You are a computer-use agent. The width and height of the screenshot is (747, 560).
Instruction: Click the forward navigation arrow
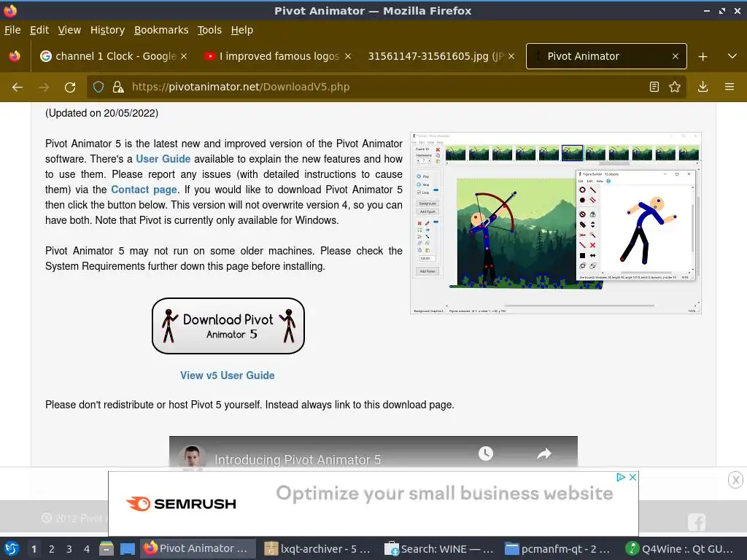pos(44,87)
